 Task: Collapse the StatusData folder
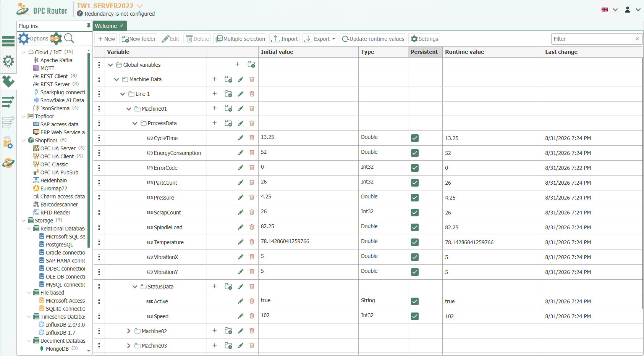click(x=135, y=287)
